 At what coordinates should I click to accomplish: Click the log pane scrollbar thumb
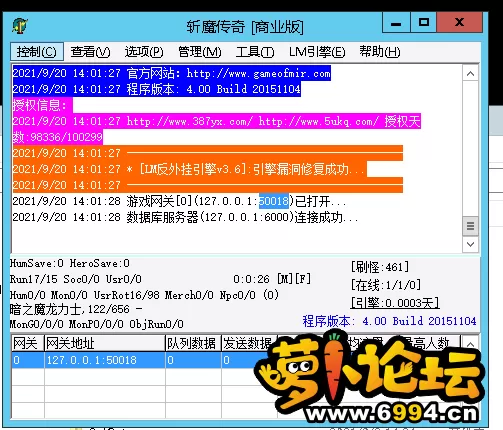tap(470, 226)
